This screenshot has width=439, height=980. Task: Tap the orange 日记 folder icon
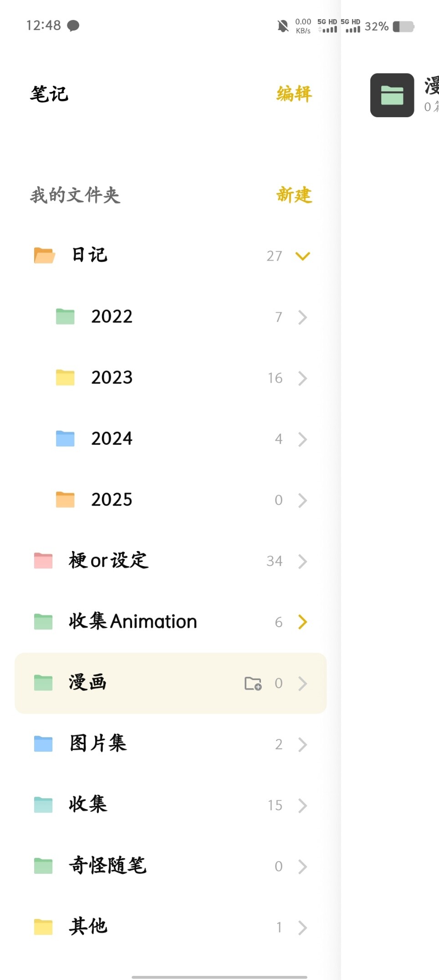[44, 255]
